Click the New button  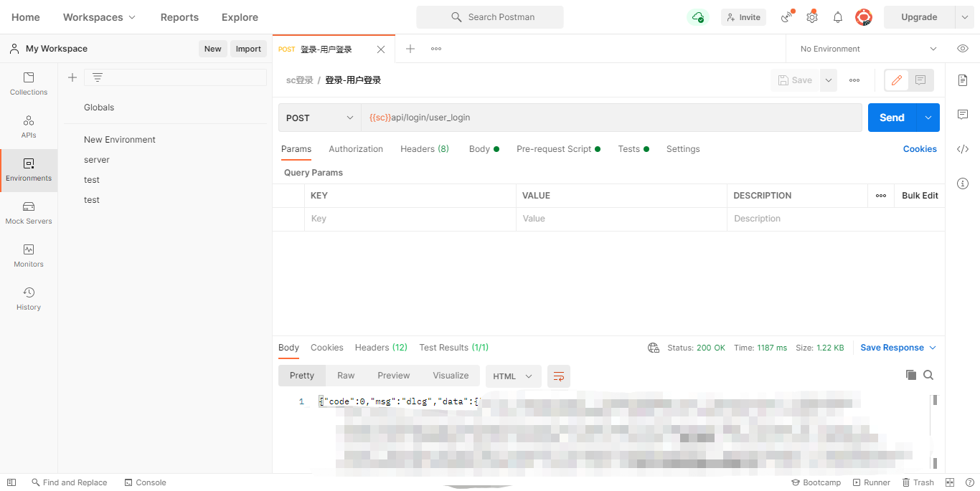click(x=213, y=49)
